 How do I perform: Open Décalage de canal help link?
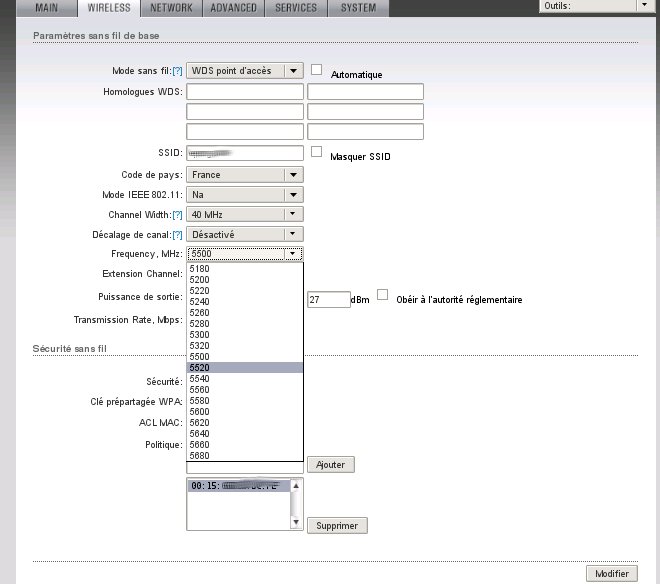coord(177,235)
